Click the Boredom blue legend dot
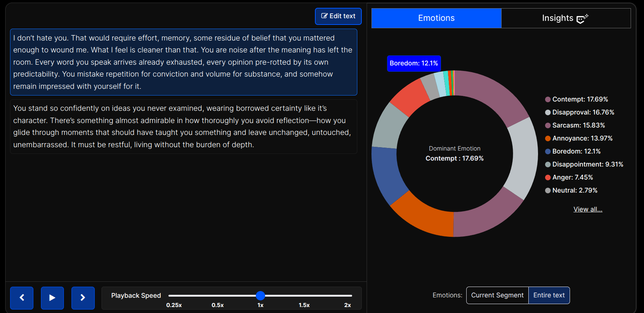This screenshot has height=313, width=644. pyautogui.click(x=548, y=151)
